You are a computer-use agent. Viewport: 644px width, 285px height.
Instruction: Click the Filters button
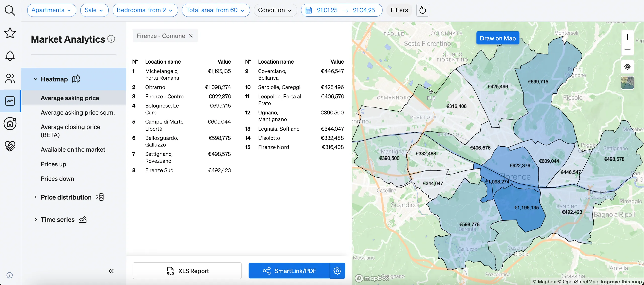(x=399, y=10)
